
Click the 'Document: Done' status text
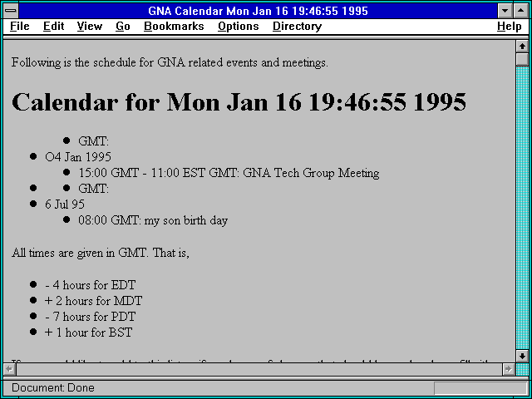53,388
